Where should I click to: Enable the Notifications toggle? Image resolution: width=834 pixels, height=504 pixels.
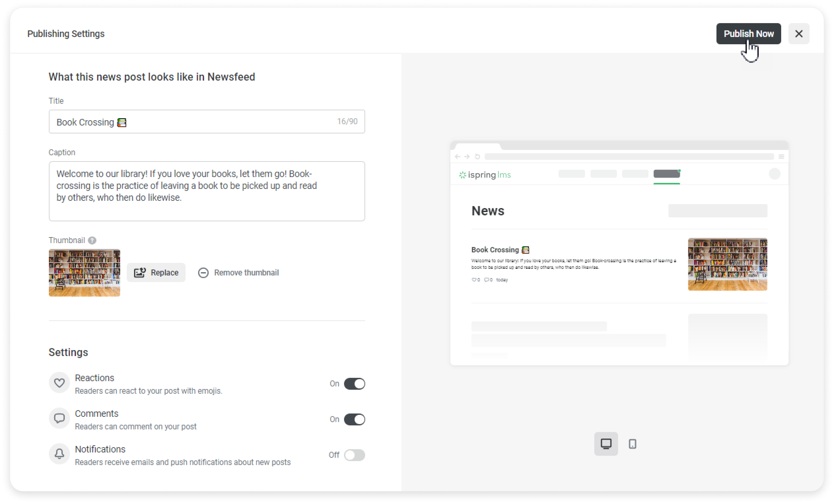tap(354, 455)
